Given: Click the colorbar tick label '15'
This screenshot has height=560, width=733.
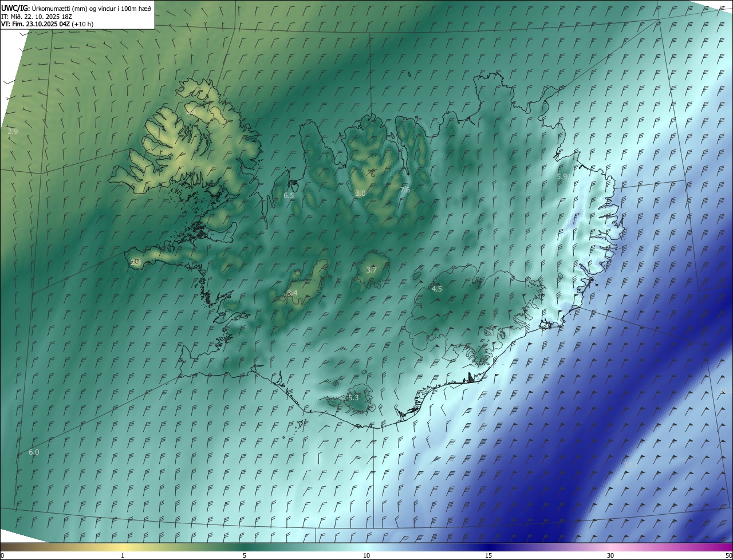Looking at the screenshot, I should [488, 555].
